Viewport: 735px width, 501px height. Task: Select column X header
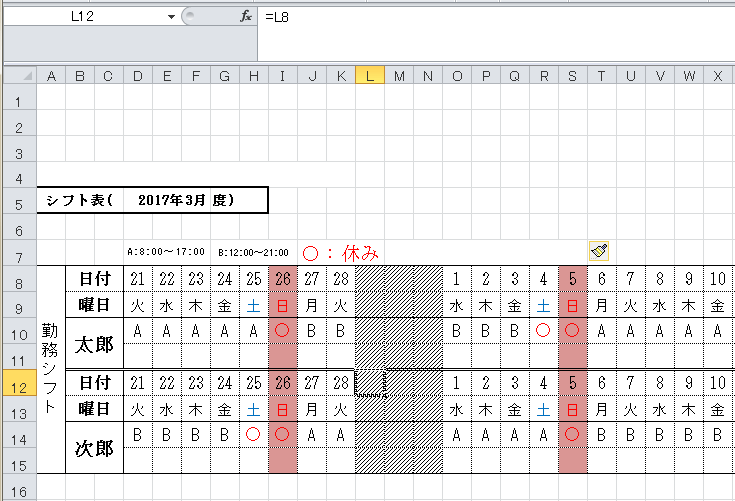(718, 75)
